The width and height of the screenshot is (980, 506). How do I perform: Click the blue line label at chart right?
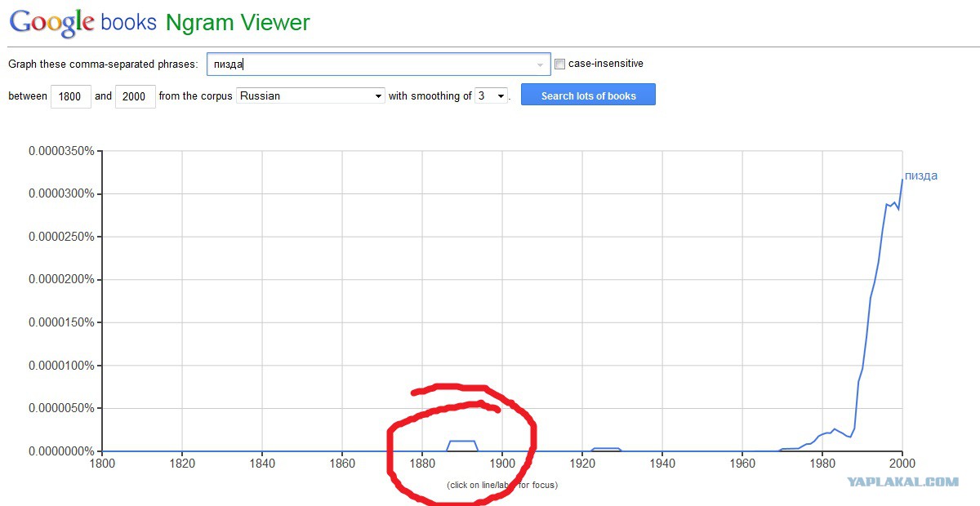point(921,175)
